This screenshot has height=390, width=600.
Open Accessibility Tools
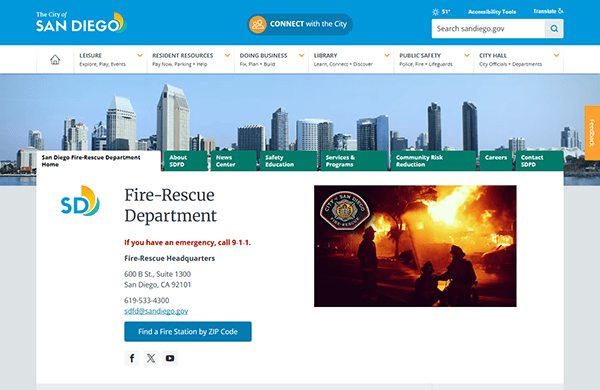pyautogui.click(x=492, y=12)
